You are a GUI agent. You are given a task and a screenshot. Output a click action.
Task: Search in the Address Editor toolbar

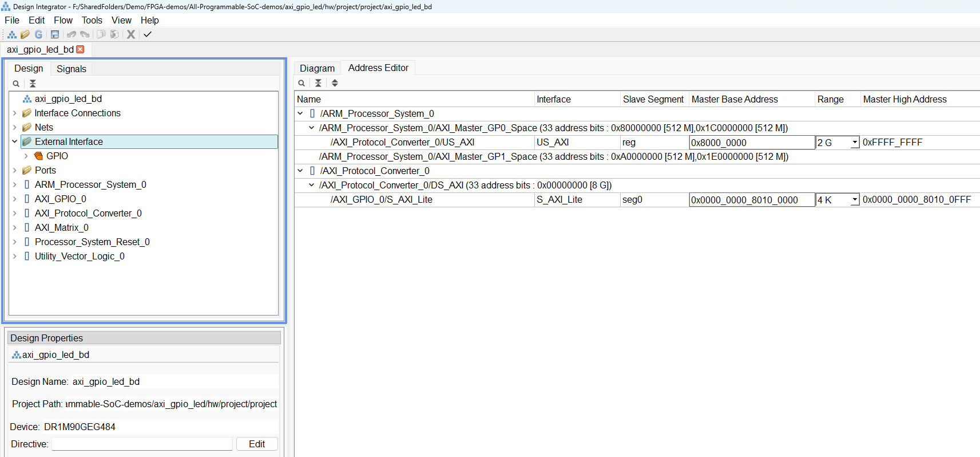[x=301, y=83]
